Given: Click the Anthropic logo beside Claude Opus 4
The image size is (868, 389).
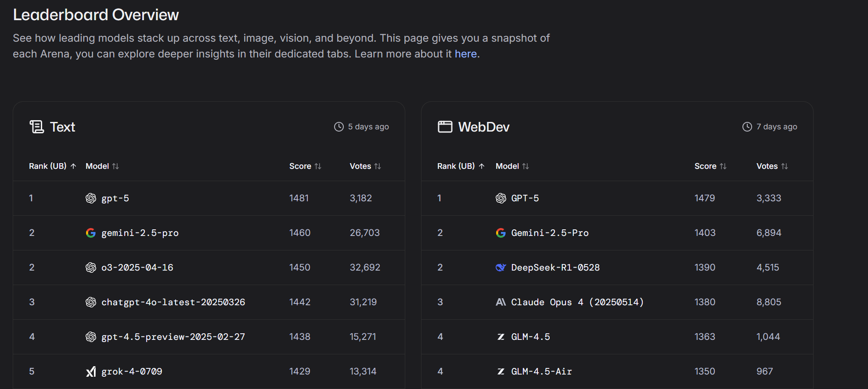Looking at the screenshot, I should [501, 302].
